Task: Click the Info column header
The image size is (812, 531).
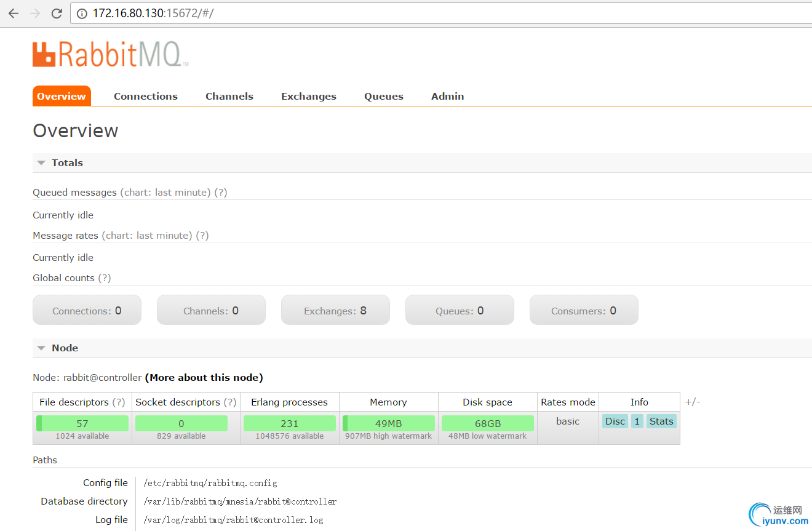Action: point(639,402)
